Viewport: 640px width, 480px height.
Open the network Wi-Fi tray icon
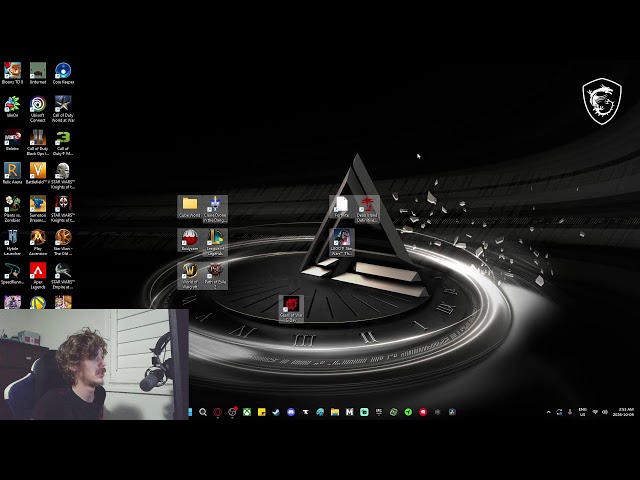(595, 412)
